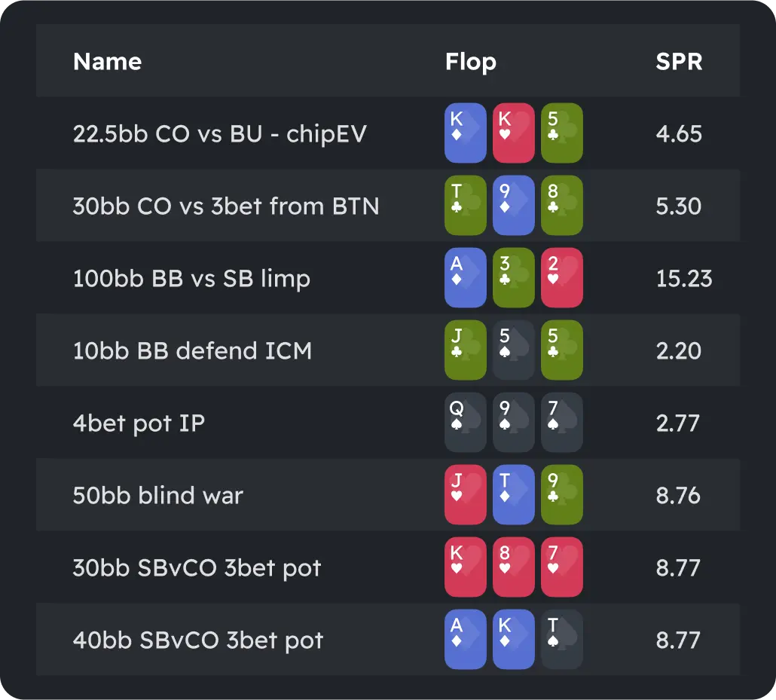Click the Jack of clubs card in J55 flop
The image size is (776, 700).
465,350
